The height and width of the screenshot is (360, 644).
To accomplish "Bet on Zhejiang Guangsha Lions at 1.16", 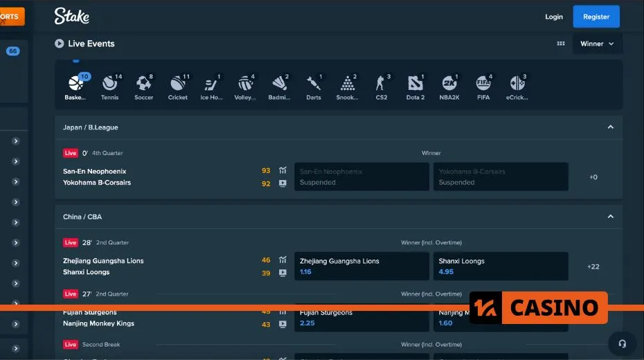I will (361, 267).
